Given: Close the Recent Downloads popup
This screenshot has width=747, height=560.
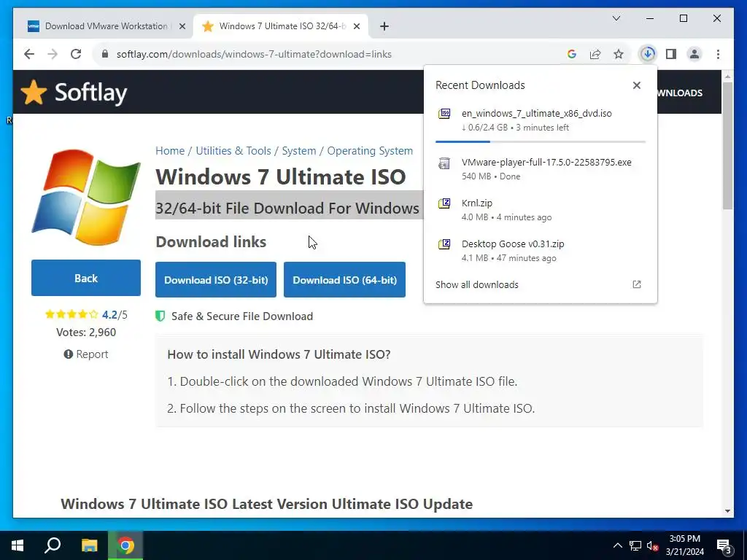Looking at the screenshot, I should (636, 85).
